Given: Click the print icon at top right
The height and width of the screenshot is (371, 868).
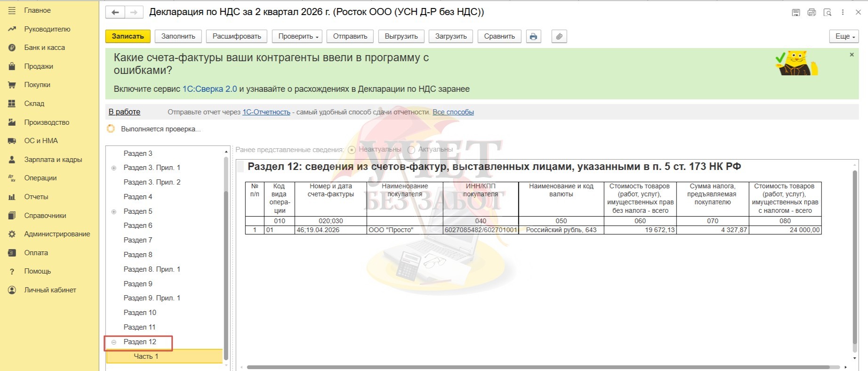Looking at the screenshot, I should [x=812, y=13].
